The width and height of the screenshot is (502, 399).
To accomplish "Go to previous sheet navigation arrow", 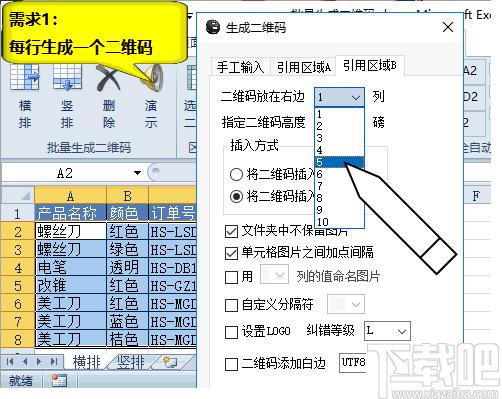I will pyautogui.click(x=24, y=361).
